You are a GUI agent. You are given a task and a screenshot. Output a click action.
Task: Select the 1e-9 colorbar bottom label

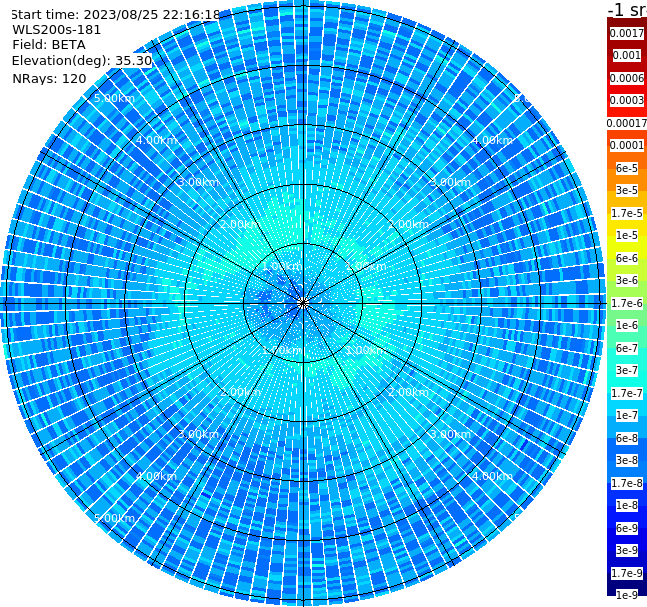pyautogui.click(x=627, y=595)
